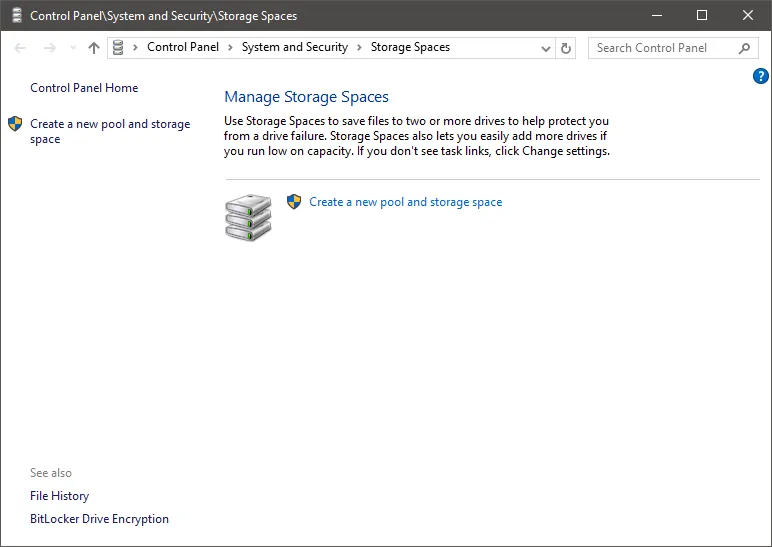Viewport: 772px width, 547px height.
Task: Open File History link
Action: pos(60,496)
